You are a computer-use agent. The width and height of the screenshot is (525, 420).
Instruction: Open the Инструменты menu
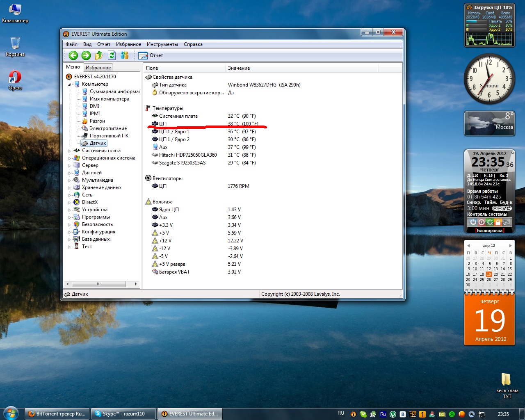(162, 44)
